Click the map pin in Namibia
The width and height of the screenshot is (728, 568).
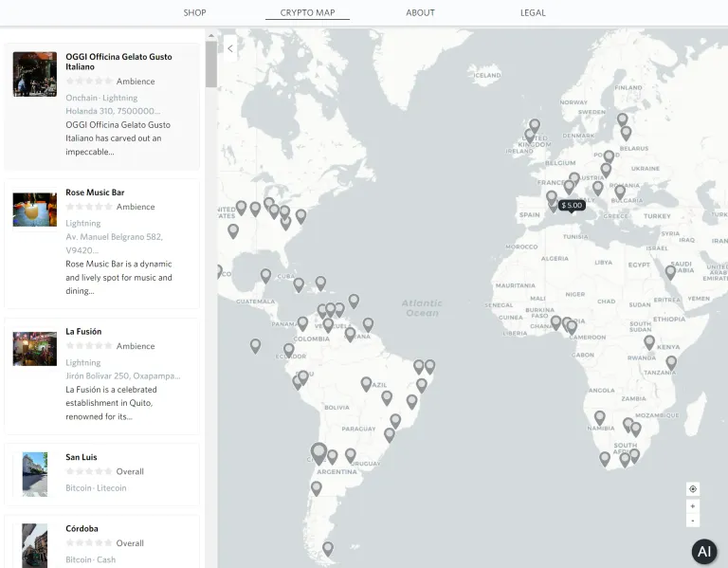point(600,418)
